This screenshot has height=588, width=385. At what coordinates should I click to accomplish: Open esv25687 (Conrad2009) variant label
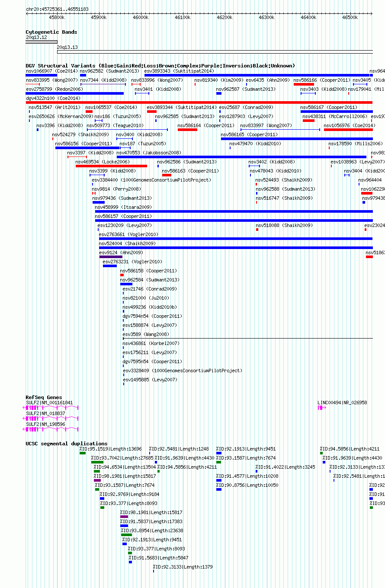(246, 107)
